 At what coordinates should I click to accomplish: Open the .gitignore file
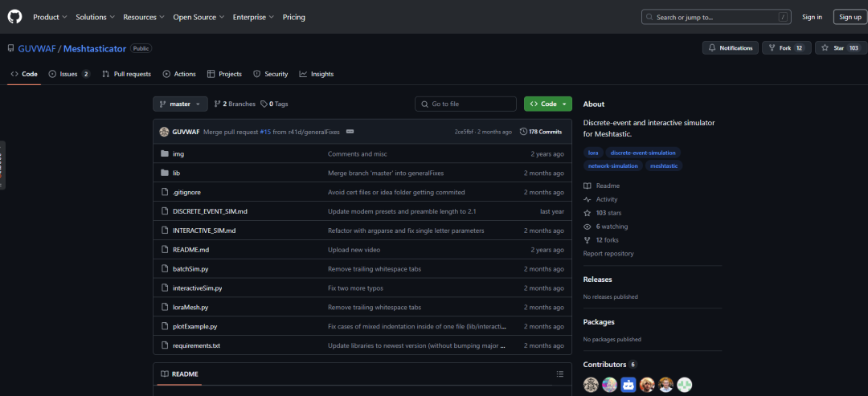[186, 192]
